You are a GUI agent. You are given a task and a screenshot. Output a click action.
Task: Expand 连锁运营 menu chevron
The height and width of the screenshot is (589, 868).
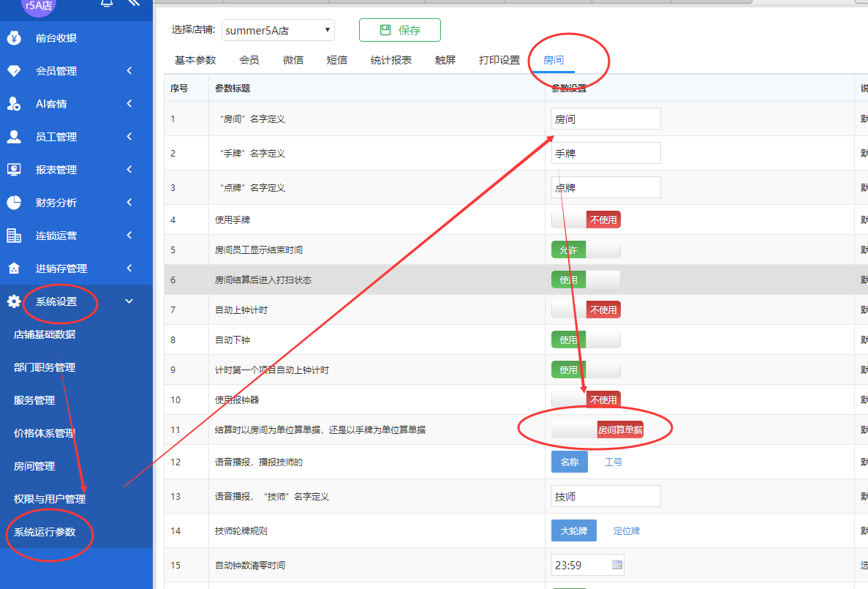129,236
